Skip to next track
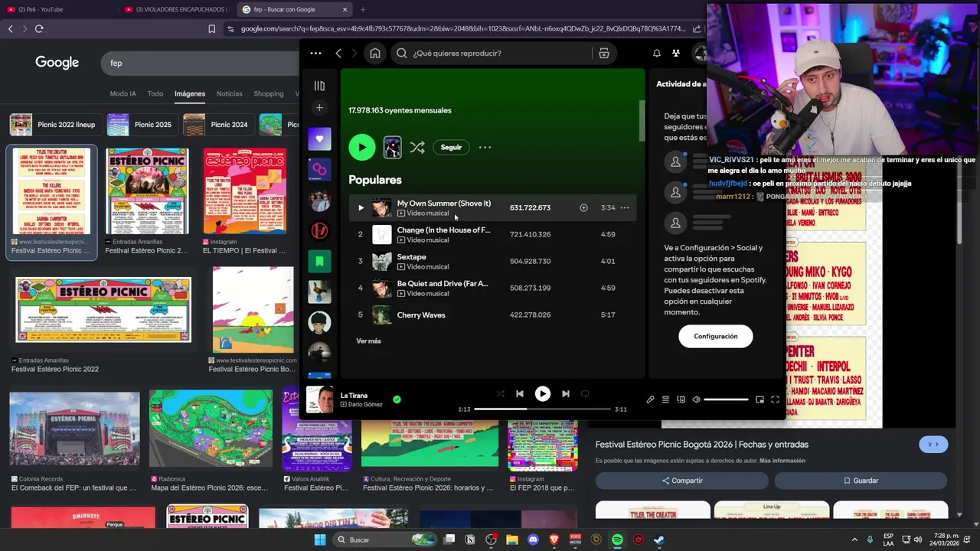This screenshot has width=980, height=551. coord(565,393)
